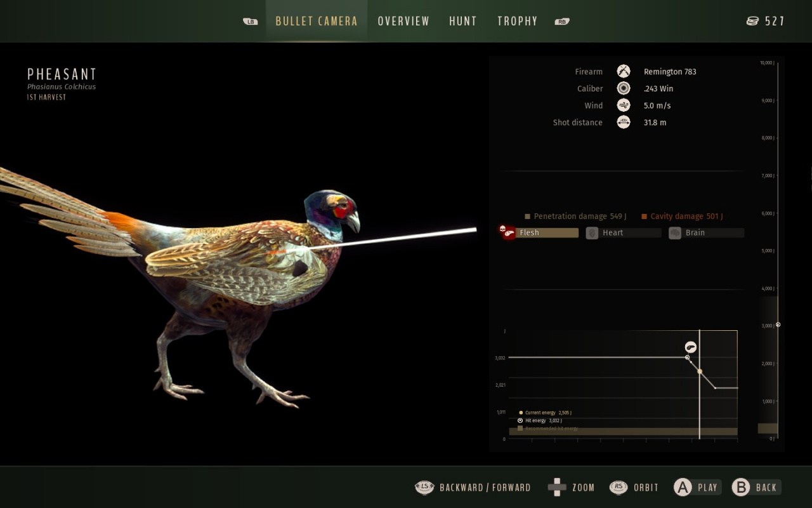The width and height of the screenshot is (812, 508).
Task: Click the Cavity damage 501 J text
Action: point(686,217)
